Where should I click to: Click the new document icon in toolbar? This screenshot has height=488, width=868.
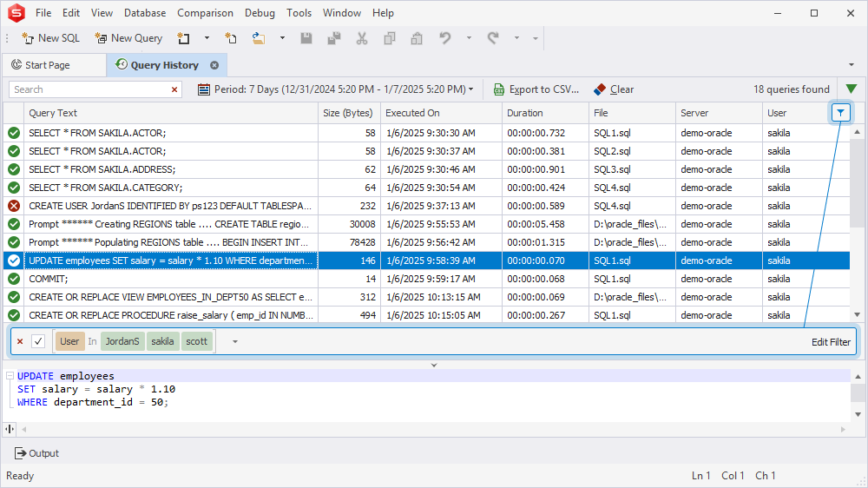pos(183,38)
